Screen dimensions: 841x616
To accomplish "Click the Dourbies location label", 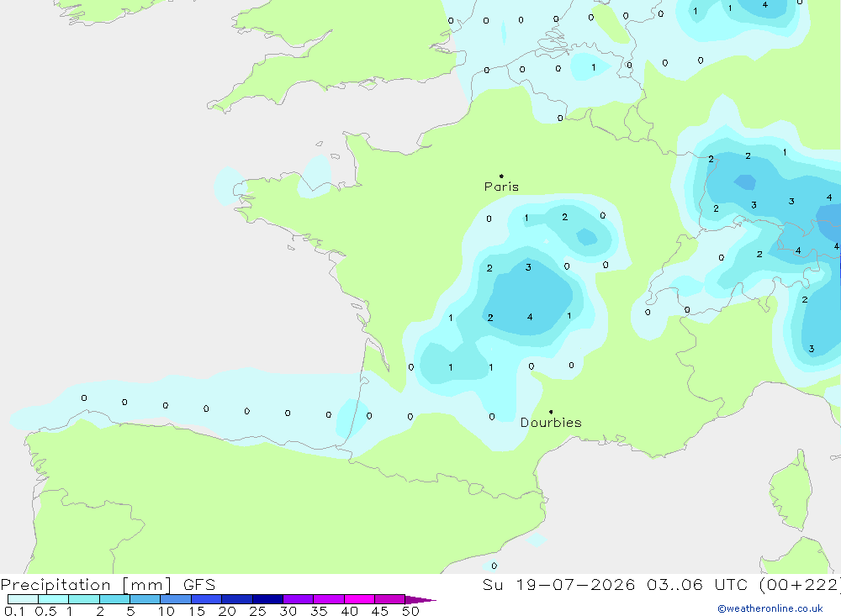I will (551, 423).
